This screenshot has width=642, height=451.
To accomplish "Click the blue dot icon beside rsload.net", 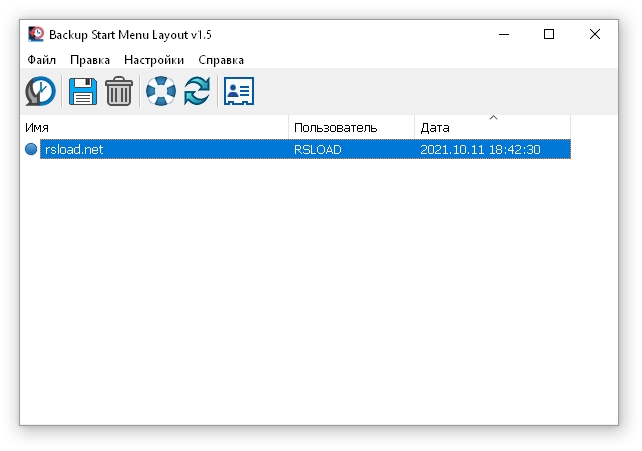I will (31, 149).
